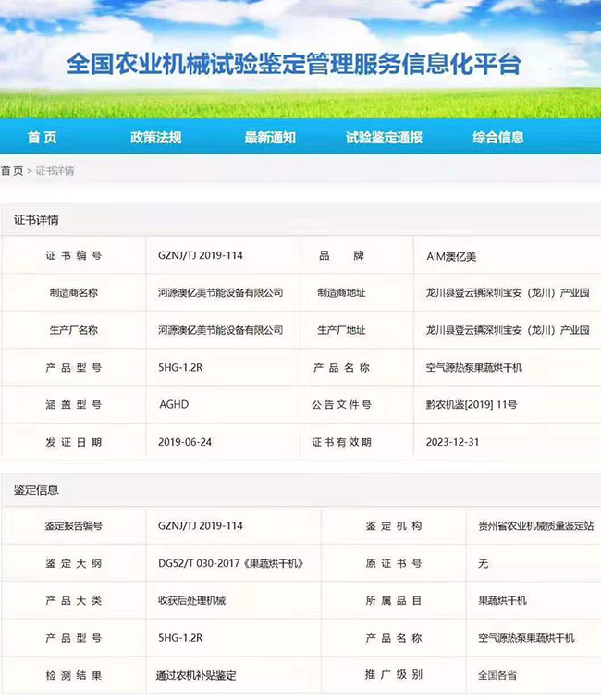The width and height of the screenshot is (601, 700).
Task: Select the 所属品目 value 果蔬烘干机
Action: pos(502,600)
